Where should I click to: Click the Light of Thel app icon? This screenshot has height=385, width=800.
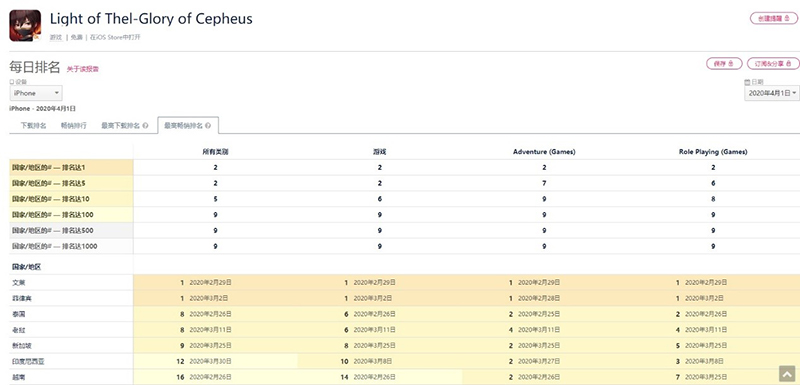(x=25, y=25)
